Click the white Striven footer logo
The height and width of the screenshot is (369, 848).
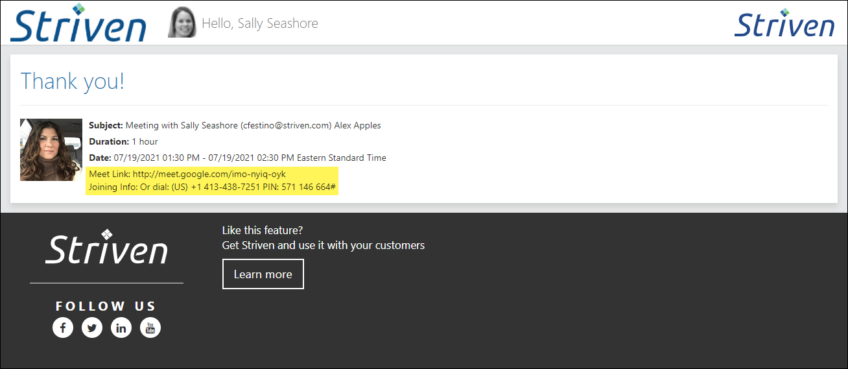point(107,247)
